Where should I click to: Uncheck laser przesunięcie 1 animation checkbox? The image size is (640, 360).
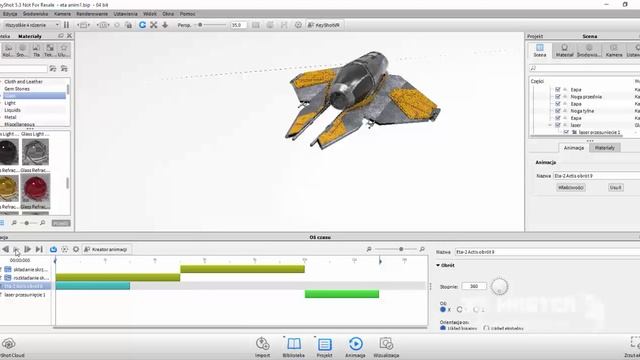[566, 132]
